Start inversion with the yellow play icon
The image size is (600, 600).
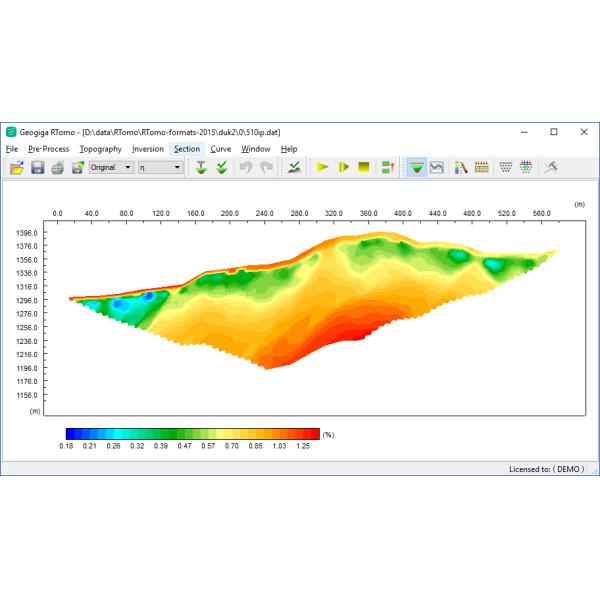pyautogui.click(x=322, y=167)
